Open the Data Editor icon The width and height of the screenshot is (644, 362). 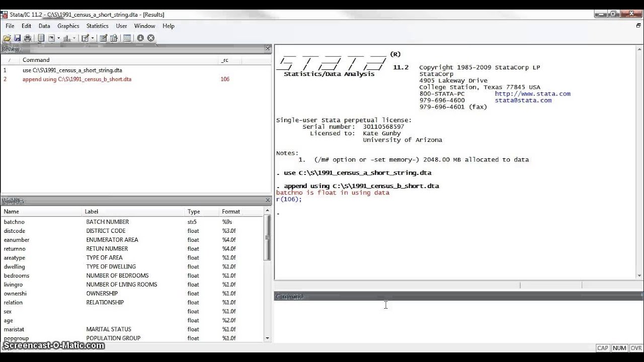point(103,38)
